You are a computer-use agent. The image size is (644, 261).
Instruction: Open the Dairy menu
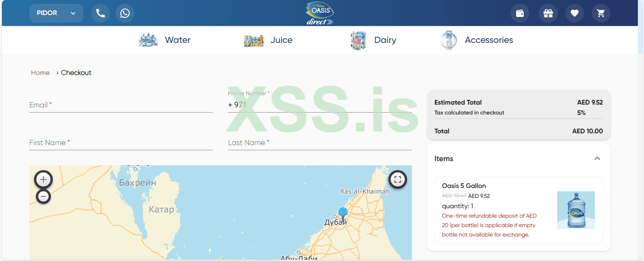[385, 40]
